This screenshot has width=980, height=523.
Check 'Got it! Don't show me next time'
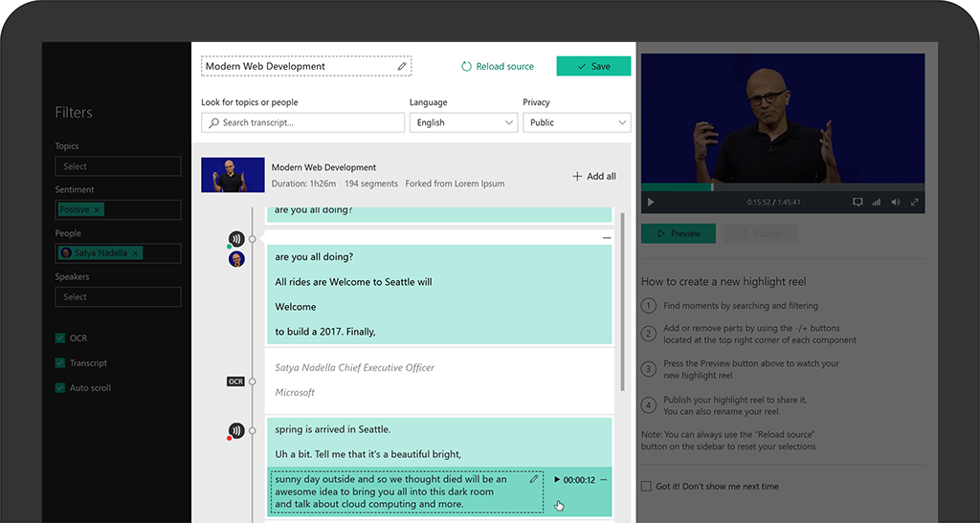point(647,487)
